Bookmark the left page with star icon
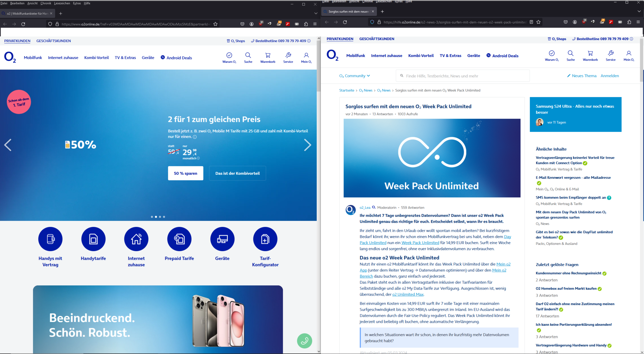Screen dimensions: 644x354 coord(215,24)
